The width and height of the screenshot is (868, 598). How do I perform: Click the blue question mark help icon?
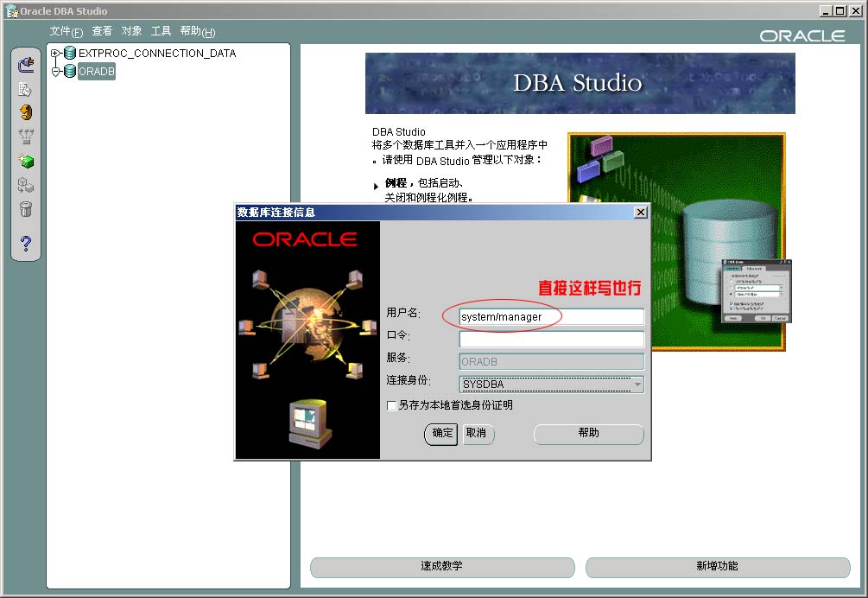[25, 243]
